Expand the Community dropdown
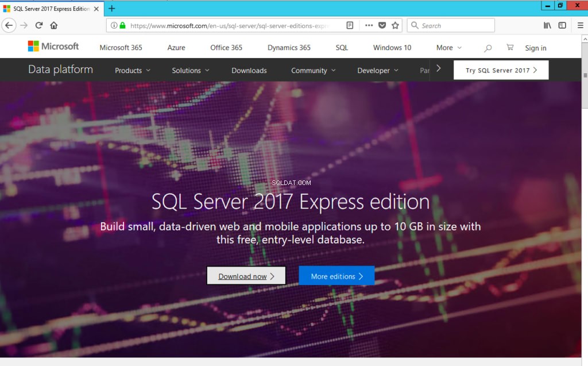The image size is (588, 366). tap(313, 71)
